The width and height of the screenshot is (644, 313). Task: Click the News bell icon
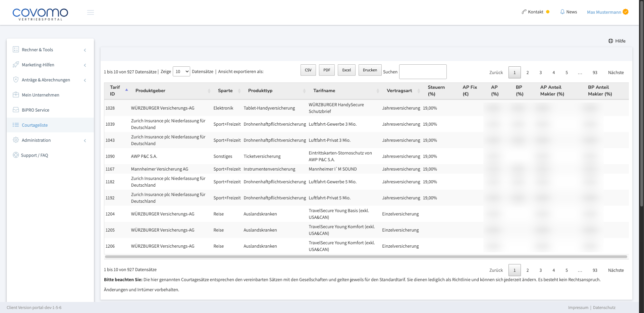[562, 12]
